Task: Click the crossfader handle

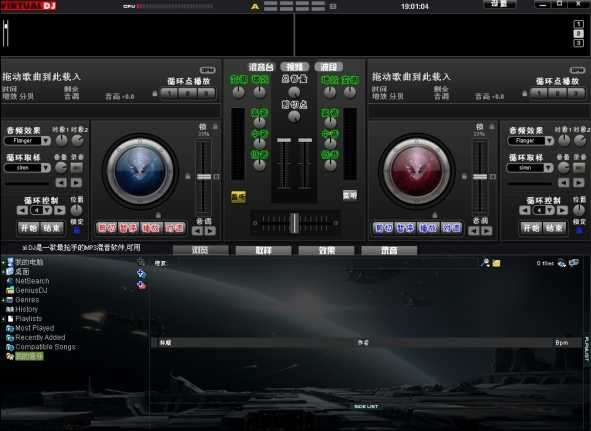Action: tap(294, 223)
